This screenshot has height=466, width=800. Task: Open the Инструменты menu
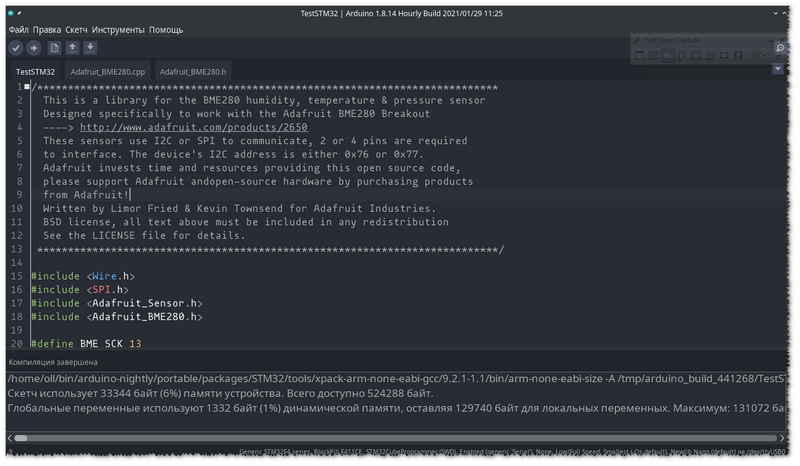click(x=119, y=30)
